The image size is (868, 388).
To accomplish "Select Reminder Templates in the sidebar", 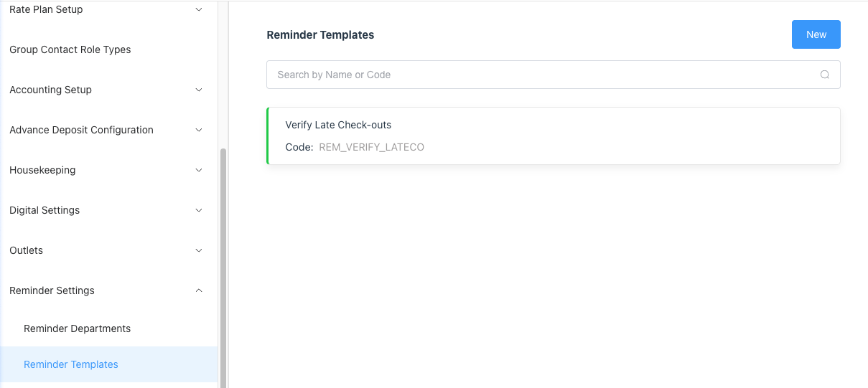I will click(x=71, y=364).
